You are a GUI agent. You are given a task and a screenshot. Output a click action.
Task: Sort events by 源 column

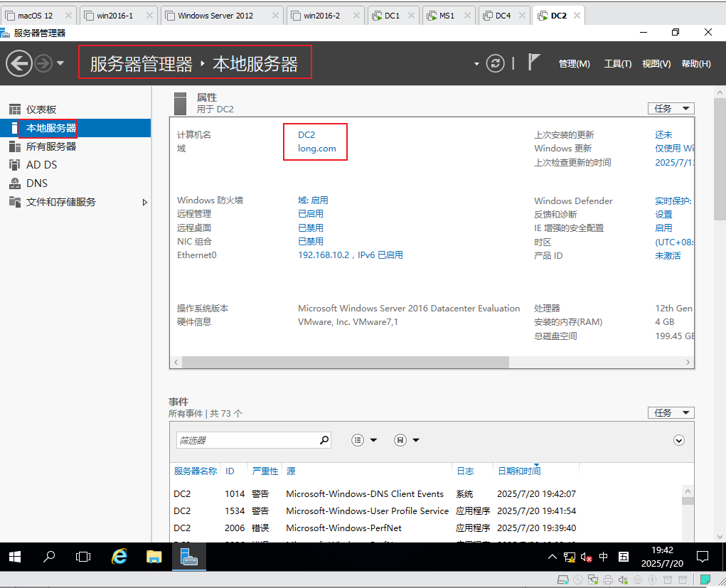click(x=291, y=471)
